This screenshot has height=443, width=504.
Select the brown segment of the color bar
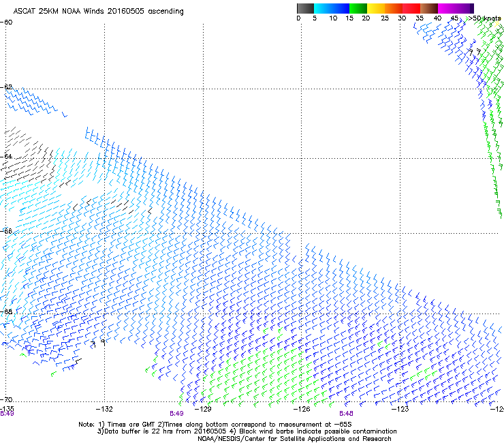tap(429, 8)
